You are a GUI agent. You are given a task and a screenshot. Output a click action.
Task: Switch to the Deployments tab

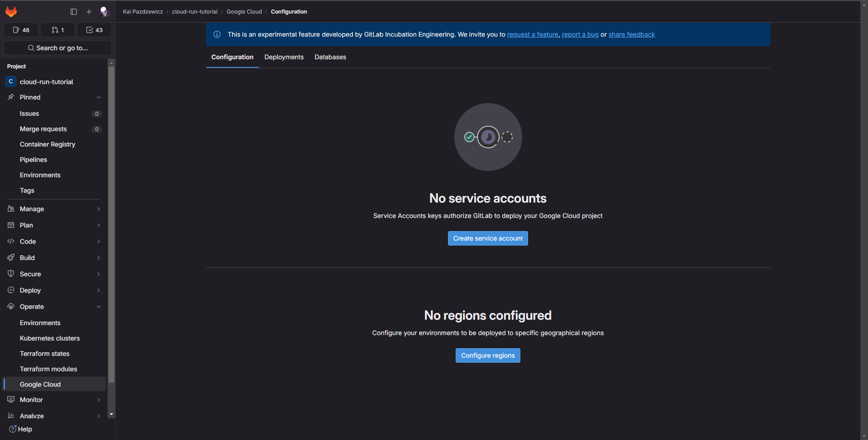tap(284, 57)
